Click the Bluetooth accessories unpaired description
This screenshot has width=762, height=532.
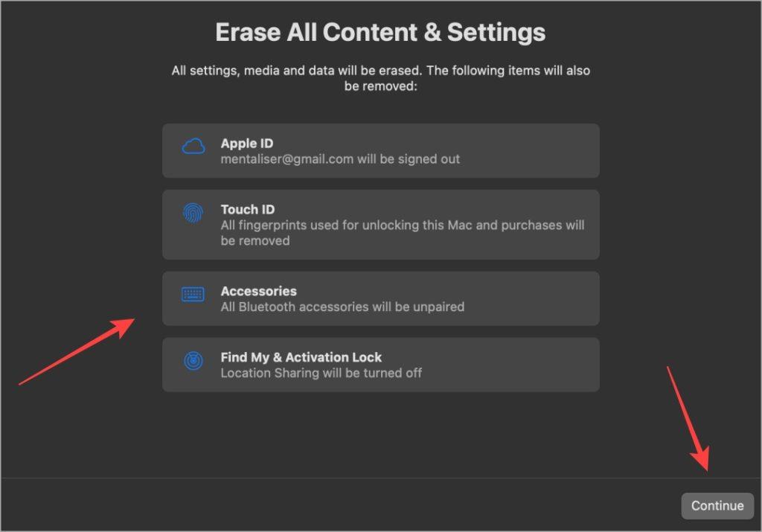[342, 307]
